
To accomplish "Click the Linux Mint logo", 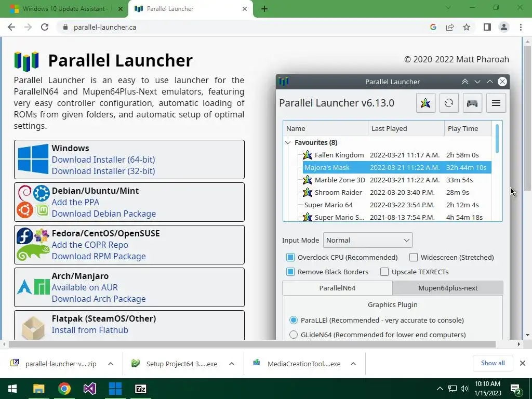I will [x=42, y=210].
